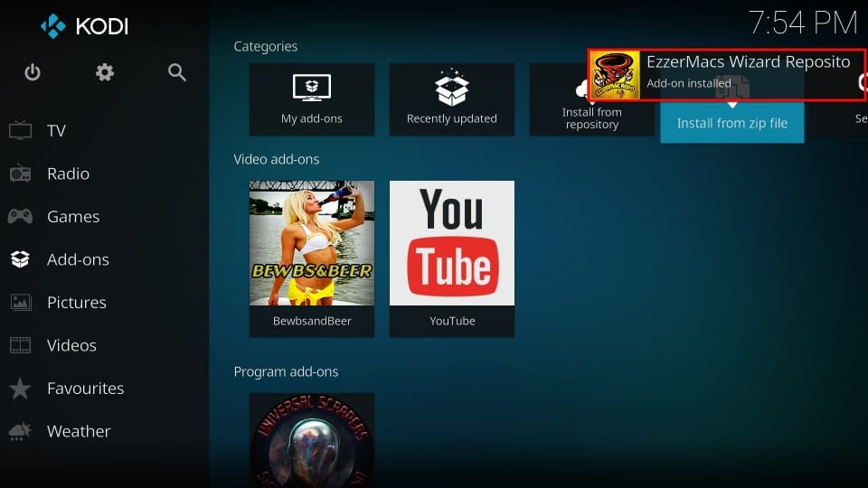Click Recently updated open-box icon
The image size is (868, 488).
coord(452,88)
